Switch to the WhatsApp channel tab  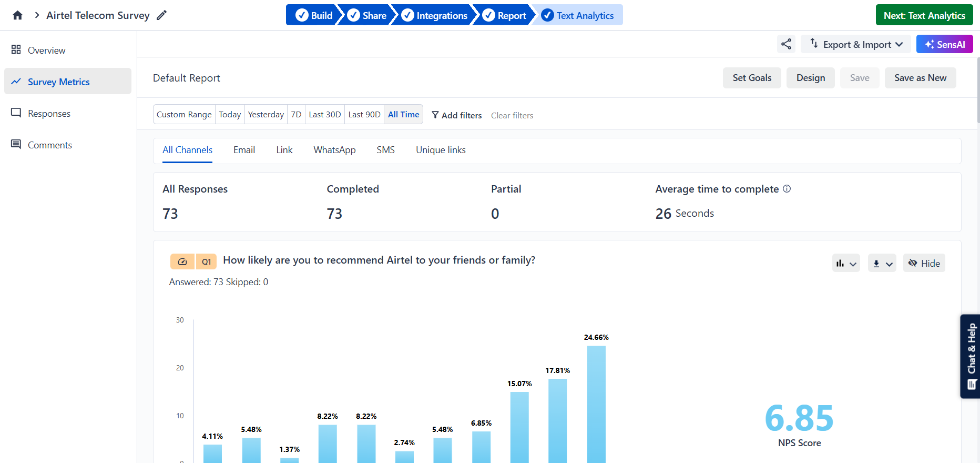(334, 150)
